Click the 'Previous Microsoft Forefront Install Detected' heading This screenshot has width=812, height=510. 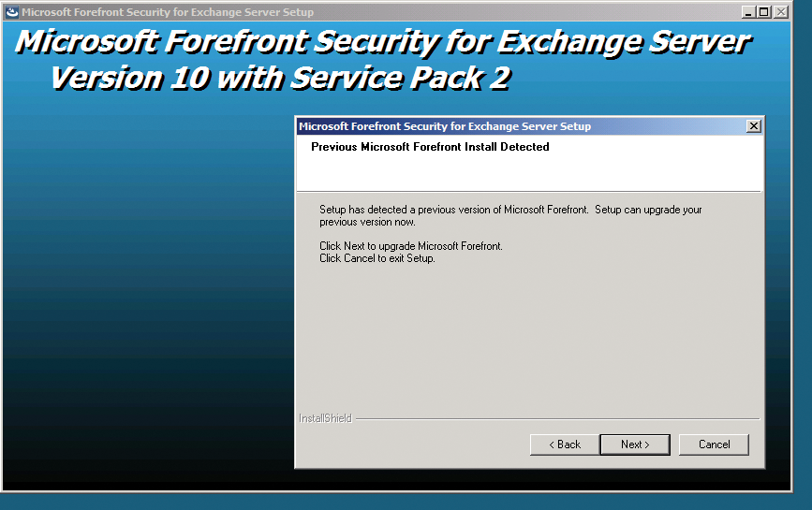coord(430,147)
